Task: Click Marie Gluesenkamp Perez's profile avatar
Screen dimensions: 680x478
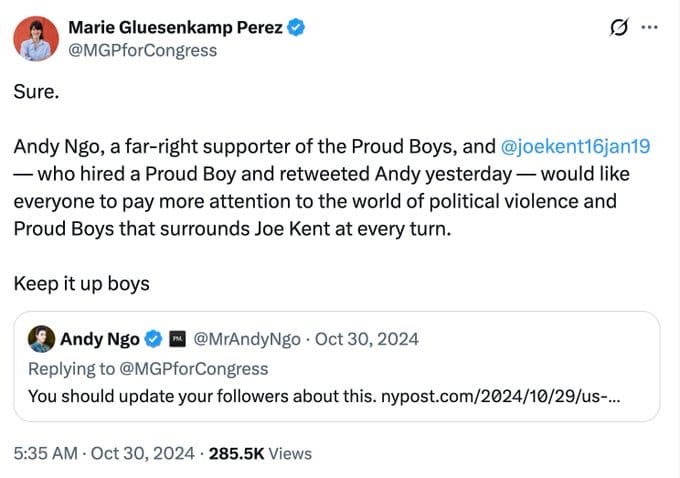Action: coord(35,38)
